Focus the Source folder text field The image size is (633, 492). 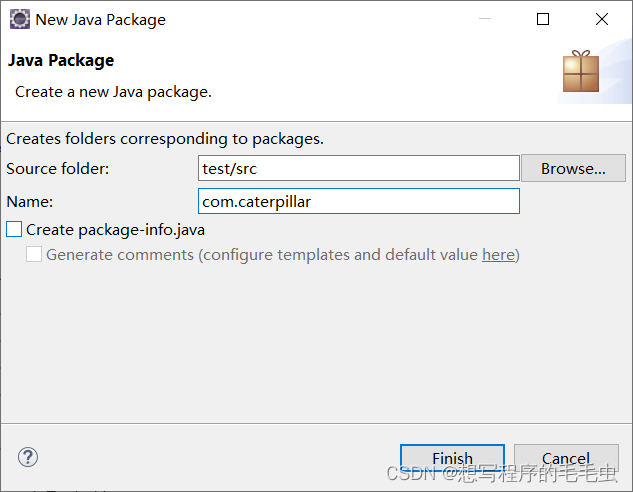[359, 168]
